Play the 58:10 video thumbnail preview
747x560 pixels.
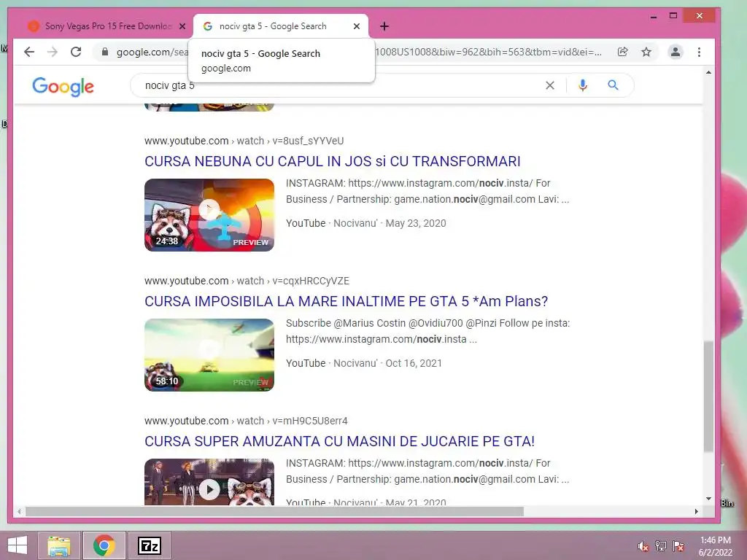tap(209, 355)
